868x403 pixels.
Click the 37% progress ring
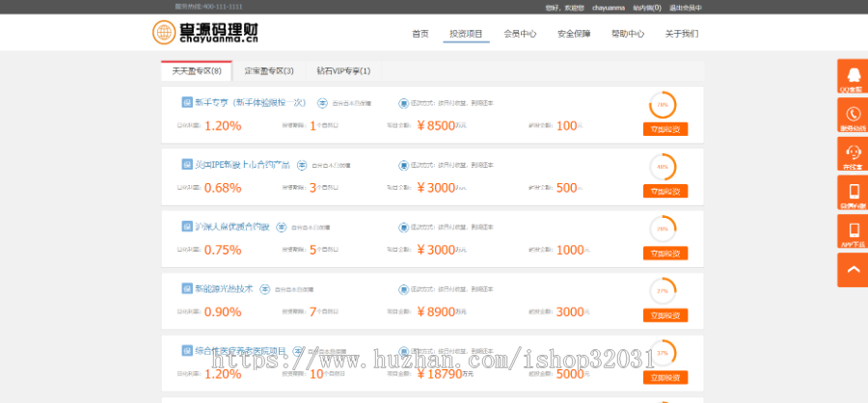[x=663, y=353]
